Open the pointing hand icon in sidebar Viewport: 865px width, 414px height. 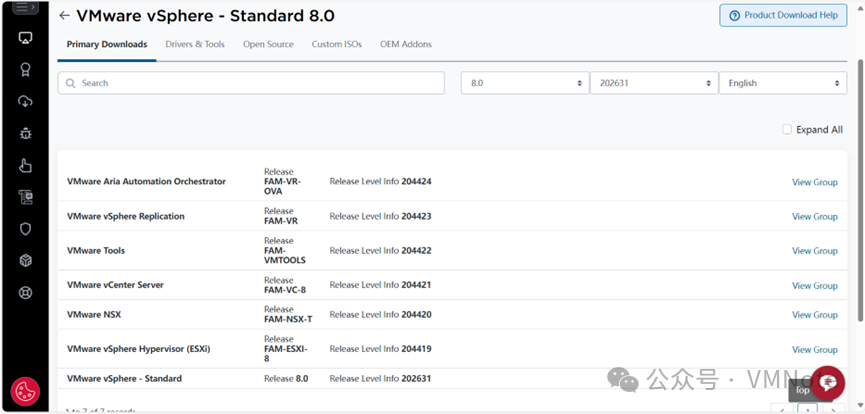pyautogui.click(x=25, y=165)
